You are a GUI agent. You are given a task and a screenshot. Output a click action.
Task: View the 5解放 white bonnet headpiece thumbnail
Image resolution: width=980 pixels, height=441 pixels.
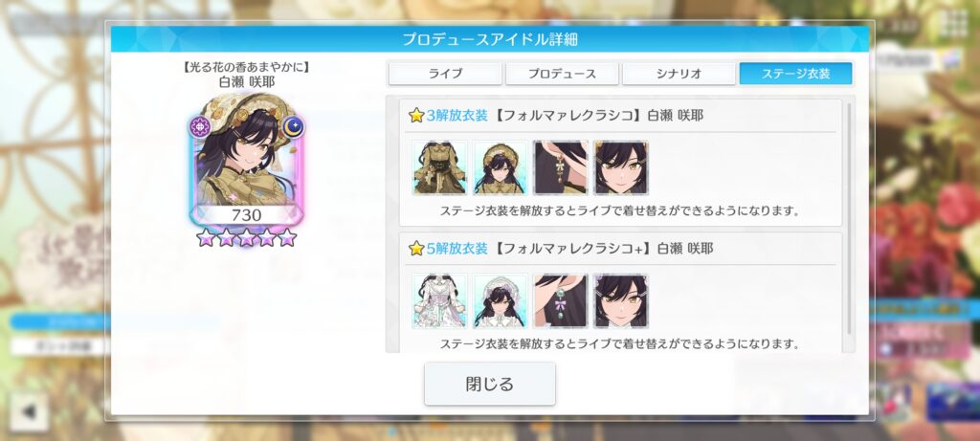point(500,301)
